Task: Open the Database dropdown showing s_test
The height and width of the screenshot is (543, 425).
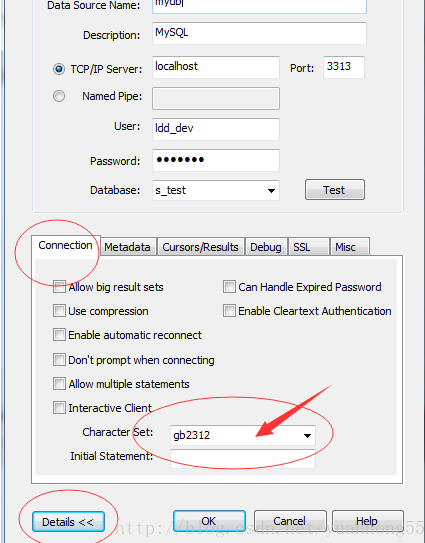Action: pyautogui.click(x=216, y=190)
